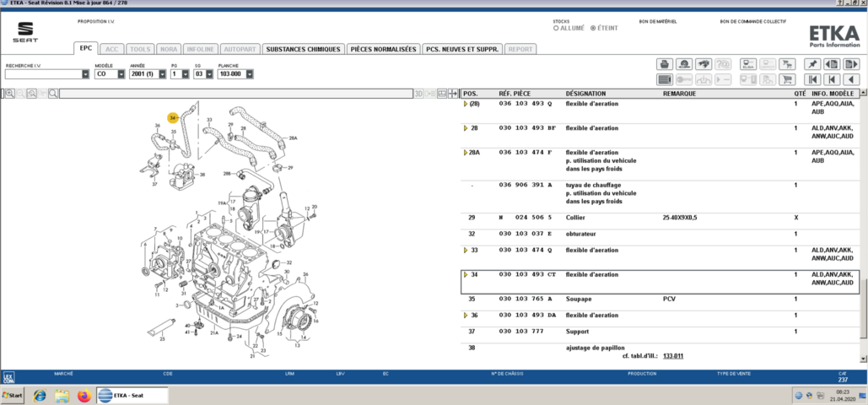Click PCV remark in Soupape row
This screenshot has height=405, width=868.
(x=669, y=299)
